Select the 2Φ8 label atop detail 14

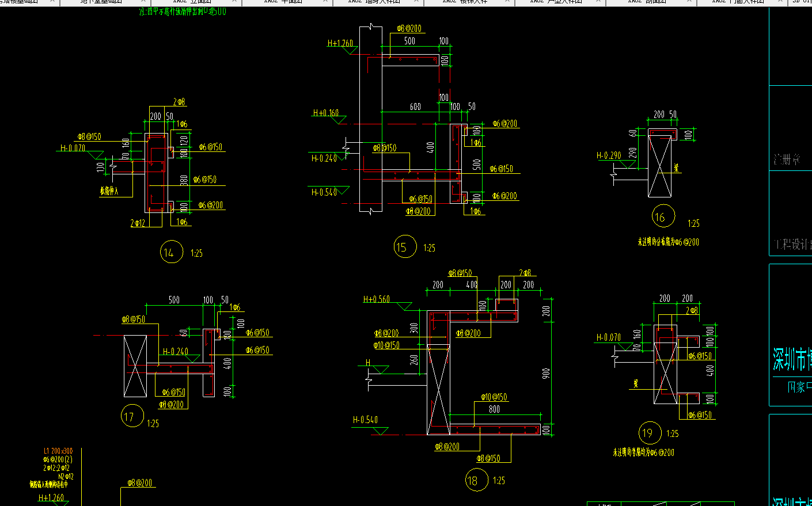tap(179, 102)
